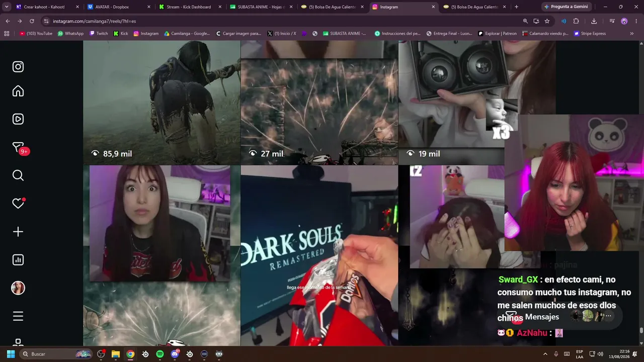Viewport: 644px width, 362px height.
Task: Show more bookmarks with chevron
Action: [632, 34]
